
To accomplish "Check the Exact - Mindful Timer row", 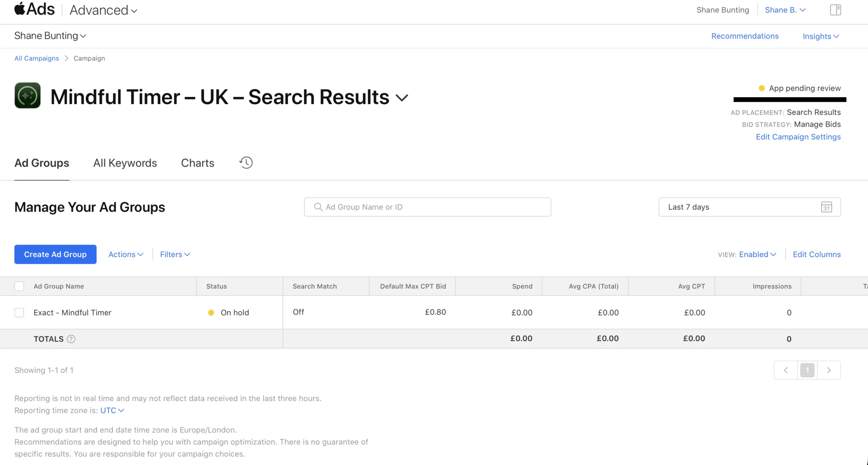I will [19, 313].
